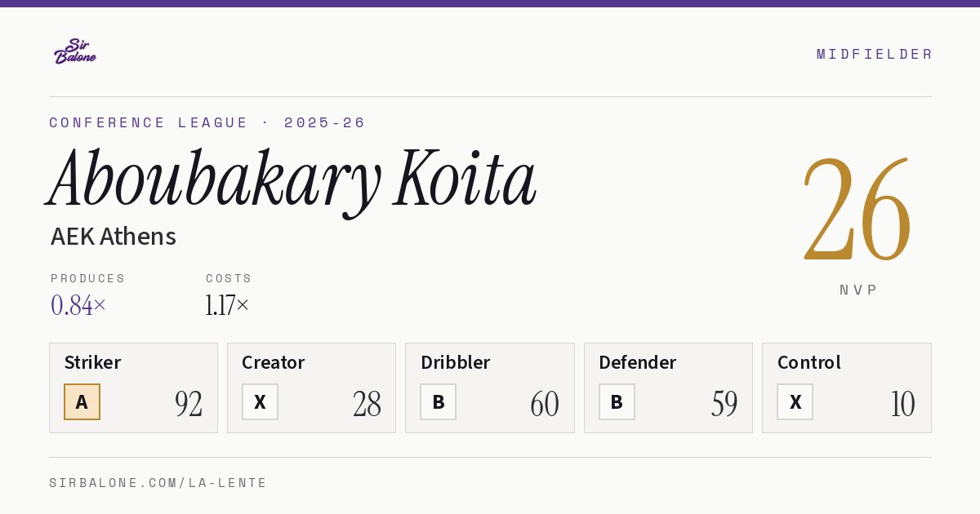The width and height of the screenshot is (980, 514).
Task: Open the SIRBALONE.COM/LA-LENTE link
Action: [158, 483]
